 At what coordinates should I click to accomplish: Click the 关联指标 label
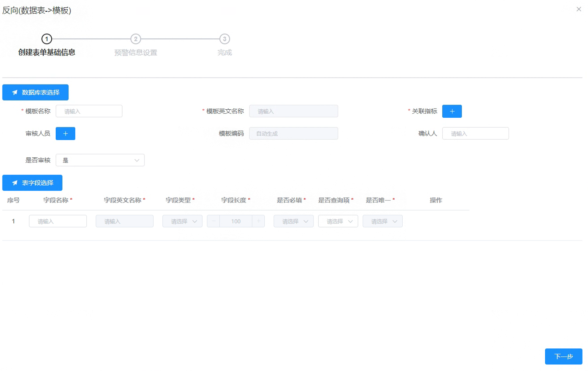425,111
